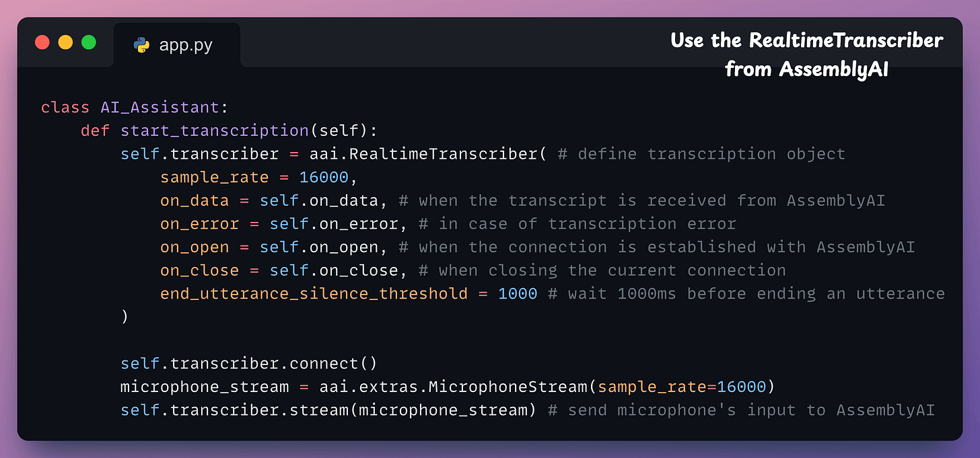Viewport: 980px width, 458px height.
Task: Minimize the window using the yellow button
Action: [x=65, y=42]
